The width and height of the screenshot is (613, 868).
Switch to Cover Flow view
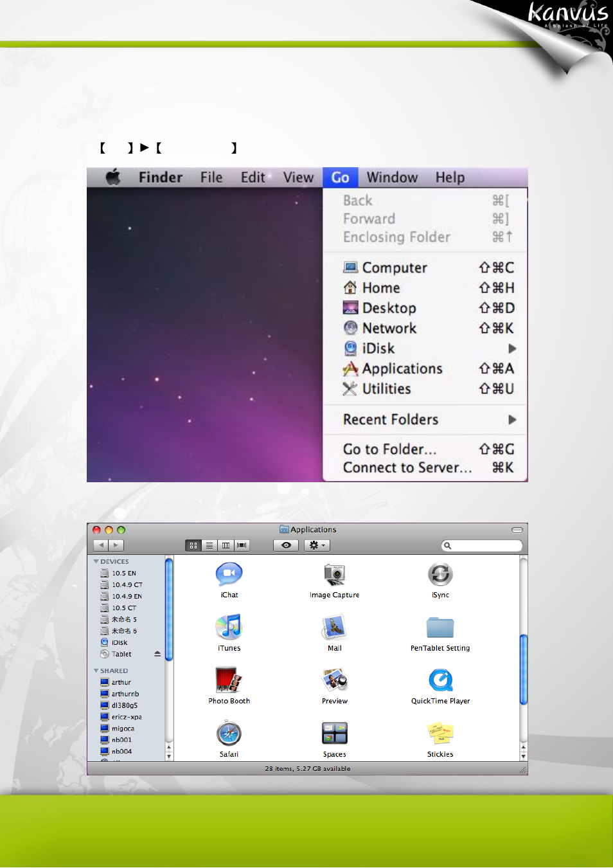point(242,545)
